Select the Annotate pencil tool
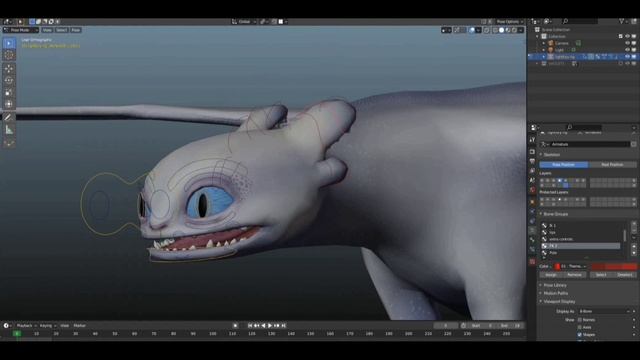This screenshot has height=360, width=640. point(9,118)
